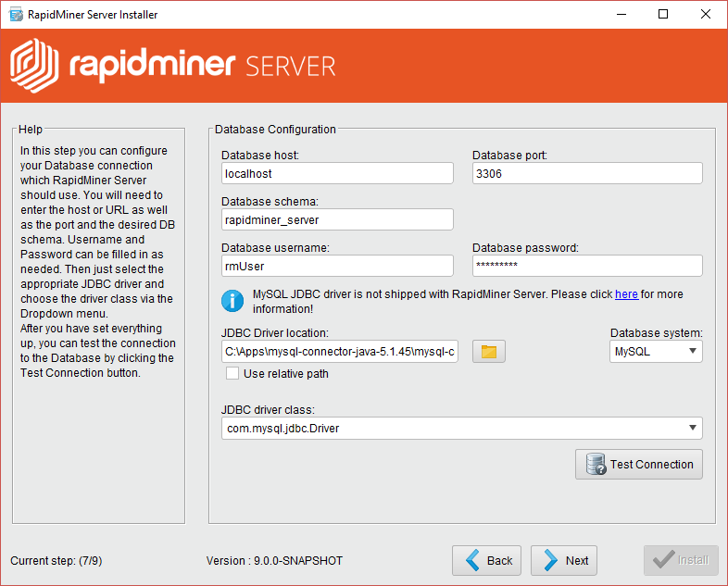Viewport: 728px width, 586px height.
Task: Select the Database schema text box
Action: (x=337, y=219)
